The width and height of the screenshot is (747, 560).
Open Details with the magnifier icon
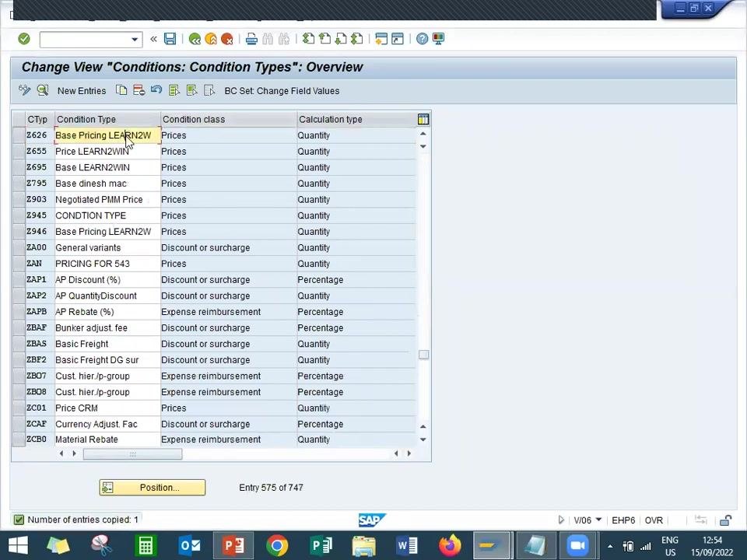pos(43,90)
